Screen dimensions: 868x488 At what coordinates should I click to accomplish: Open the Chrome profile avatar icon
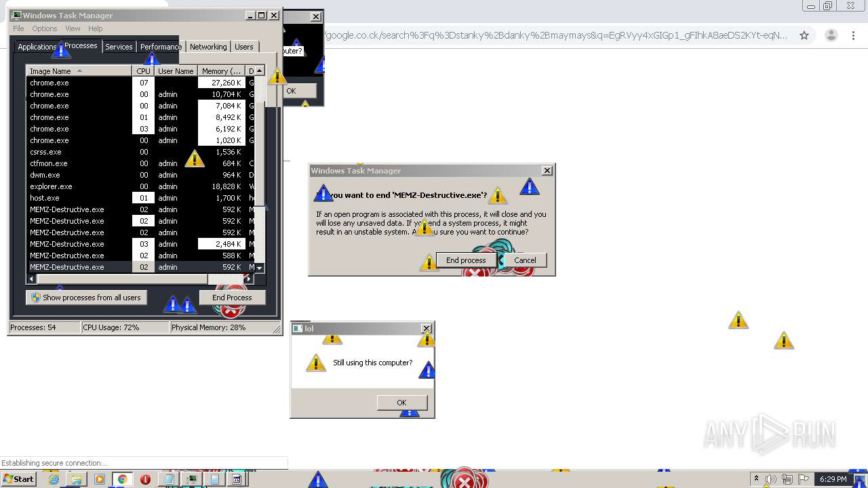click(x=831, y=35)
